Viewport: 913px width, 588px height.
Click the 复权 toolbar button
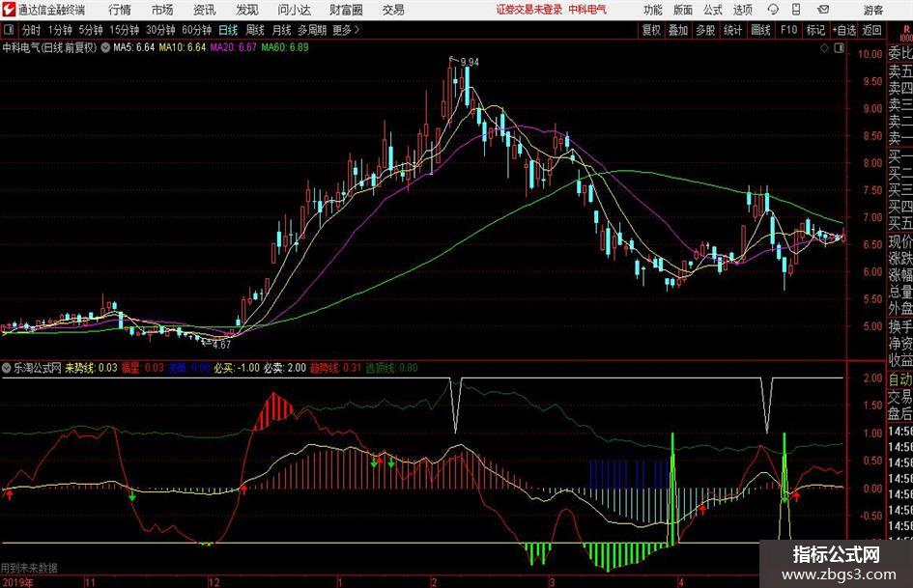point(650,30)
